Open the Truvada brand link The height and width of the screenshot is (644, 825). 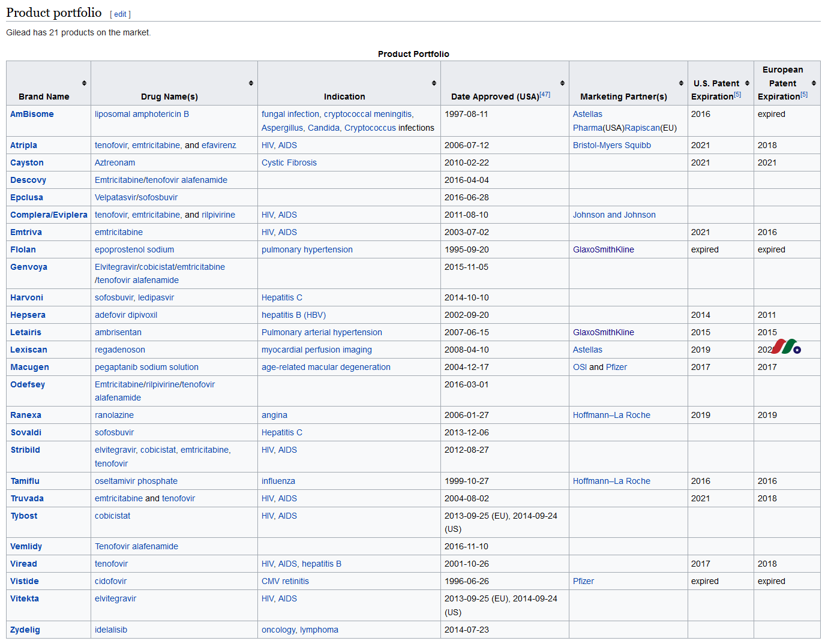pos(27,498)
